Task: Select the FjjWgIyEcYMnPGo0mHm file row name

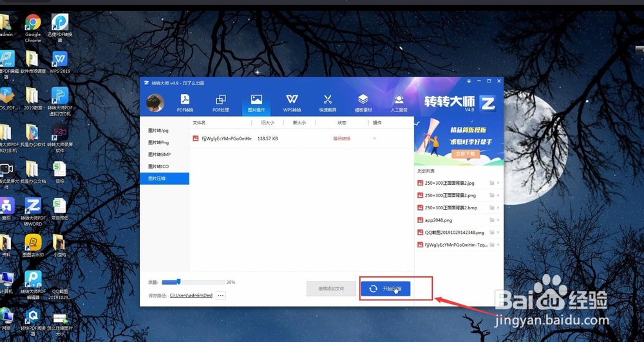Action: (227, 138)
